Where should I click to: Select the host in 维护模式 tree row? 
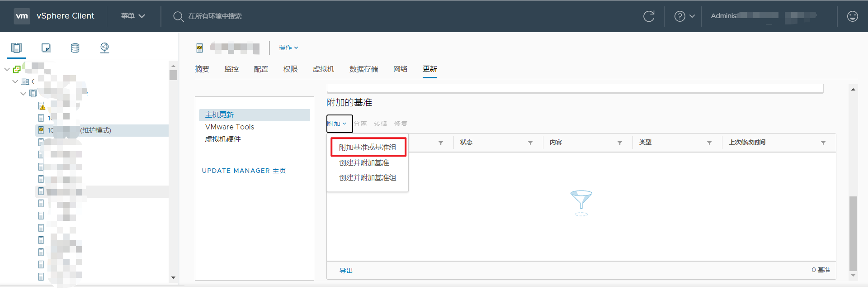point(102,130)
